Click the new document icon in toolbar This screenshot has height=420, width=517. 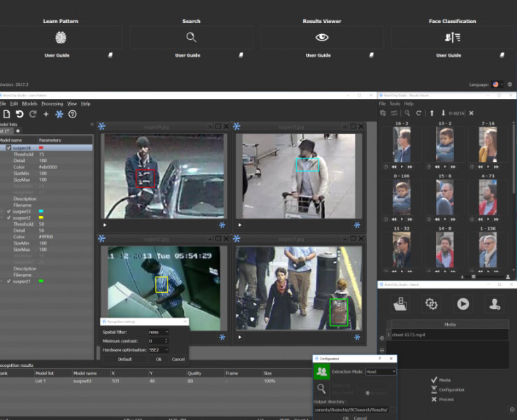6,114
